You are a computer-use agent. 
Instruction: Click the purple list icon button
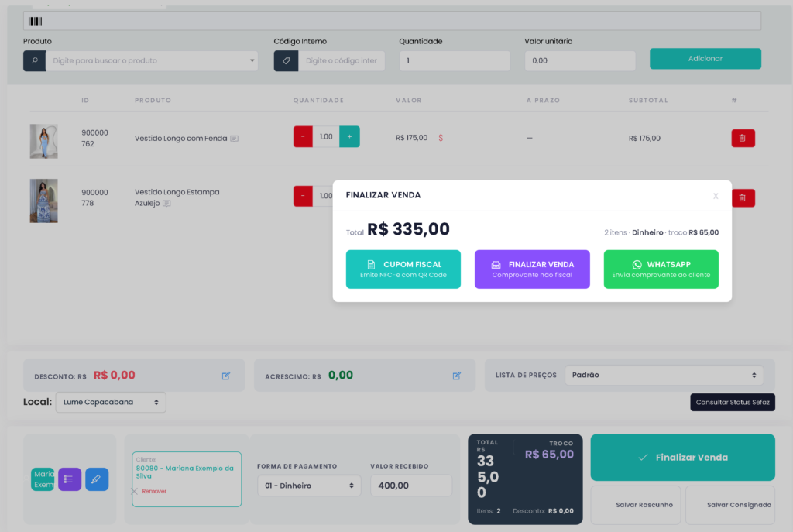pyautogui.click(x=70, y=479)
